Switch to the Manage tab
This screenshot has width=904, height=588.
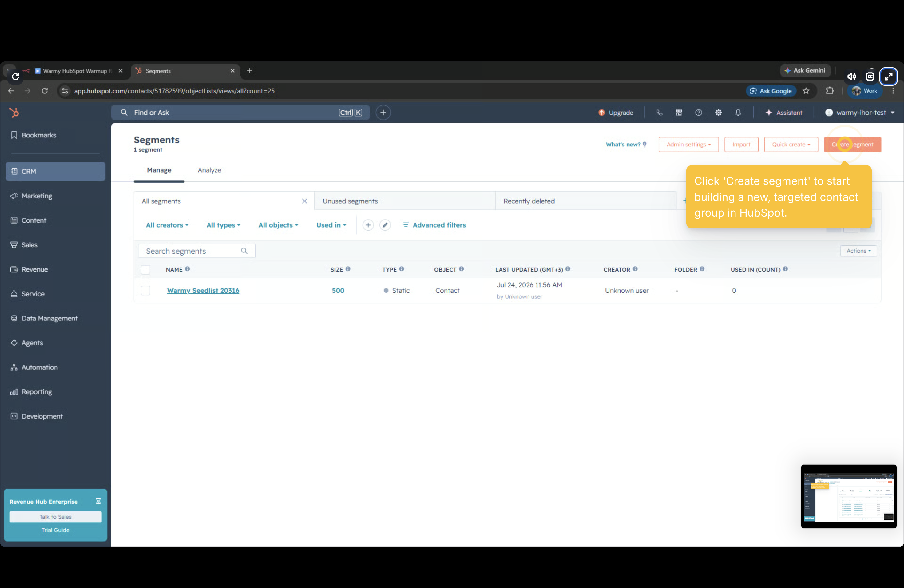pyautogui.click(x=159, y=170)
